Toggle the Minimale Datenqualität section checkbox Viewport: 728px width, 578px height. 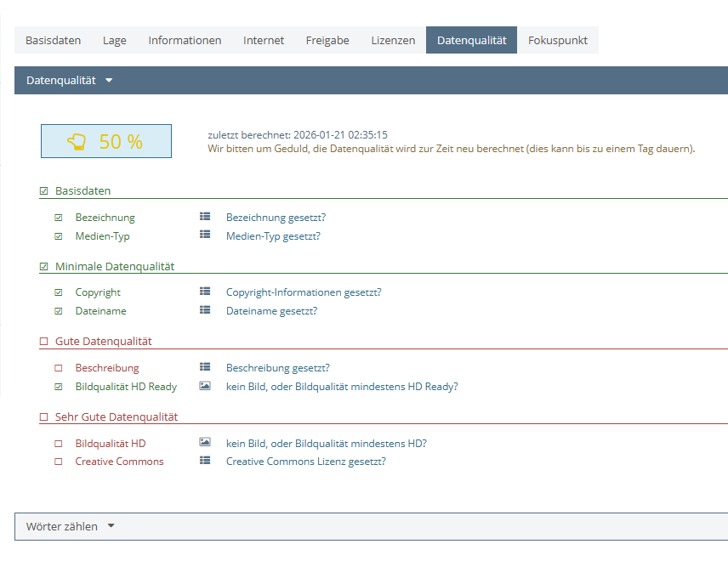(x=43, y=266)
